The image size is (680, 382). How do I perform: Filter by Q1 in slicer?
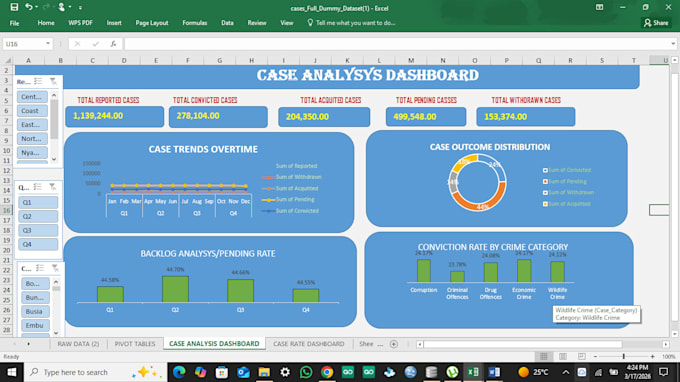click(38, 202)
